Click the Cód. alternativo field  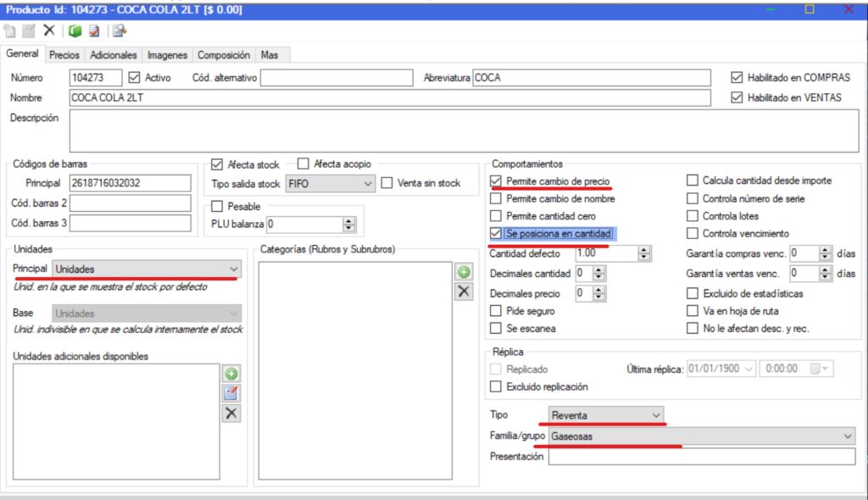337,77
